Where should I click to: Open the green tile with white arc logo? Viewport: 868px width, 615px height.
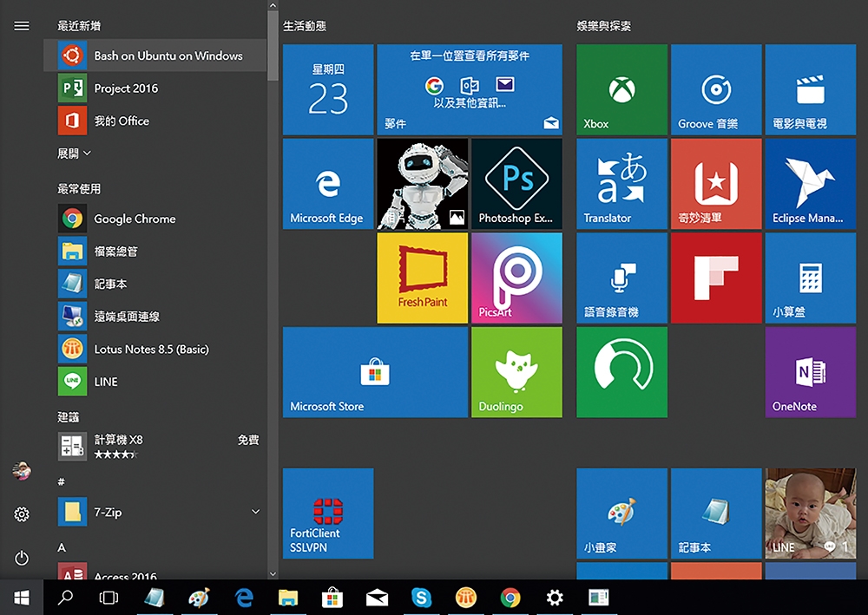622,371
